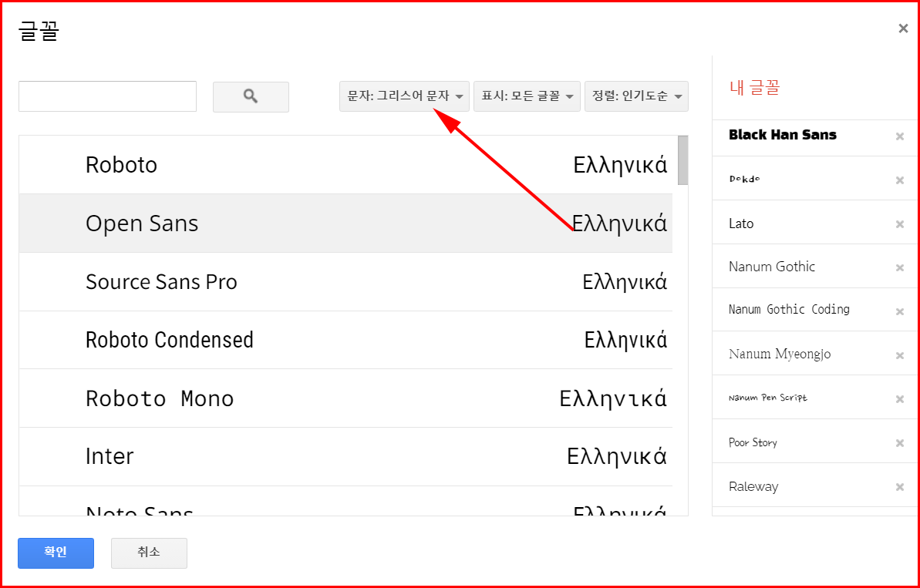Select the Roboto font row
This screenshot has width=920, height=588.
(x=345, y=165)
